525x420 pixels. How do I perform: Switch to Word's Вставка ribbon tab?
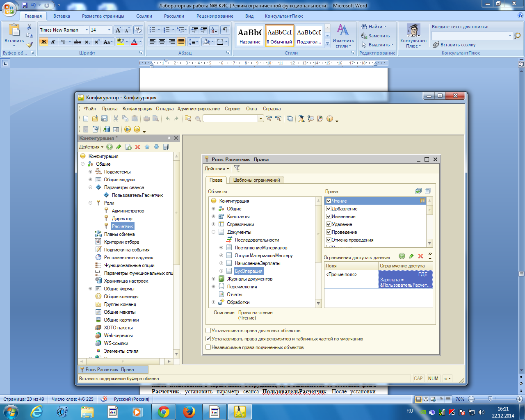coord(62,16)
